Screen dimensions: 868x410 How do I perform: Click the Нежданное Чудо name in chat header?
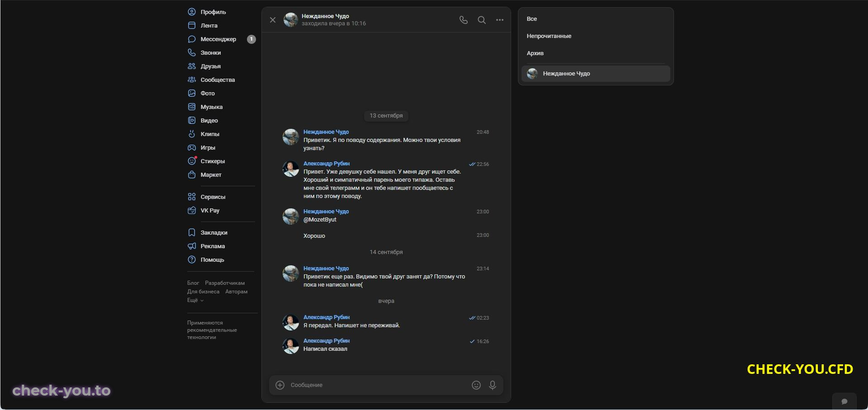point(325,16)
